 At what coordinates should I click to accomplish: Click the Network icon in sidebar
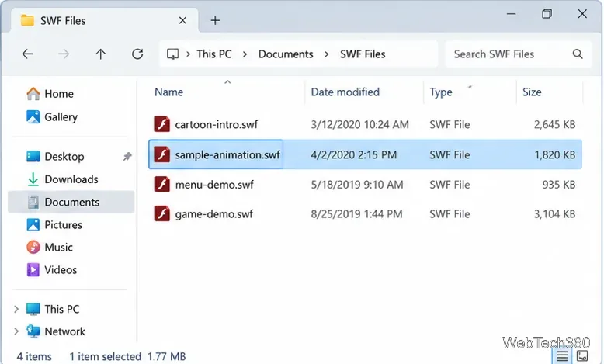33,331
